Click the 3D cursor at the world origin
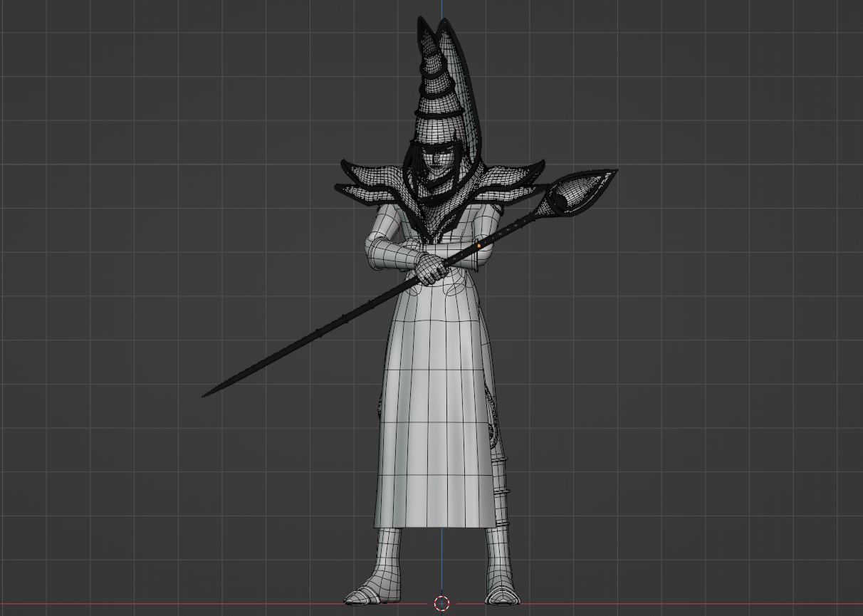This screenshot has height=616, width=863. click(x=441, y=604)
